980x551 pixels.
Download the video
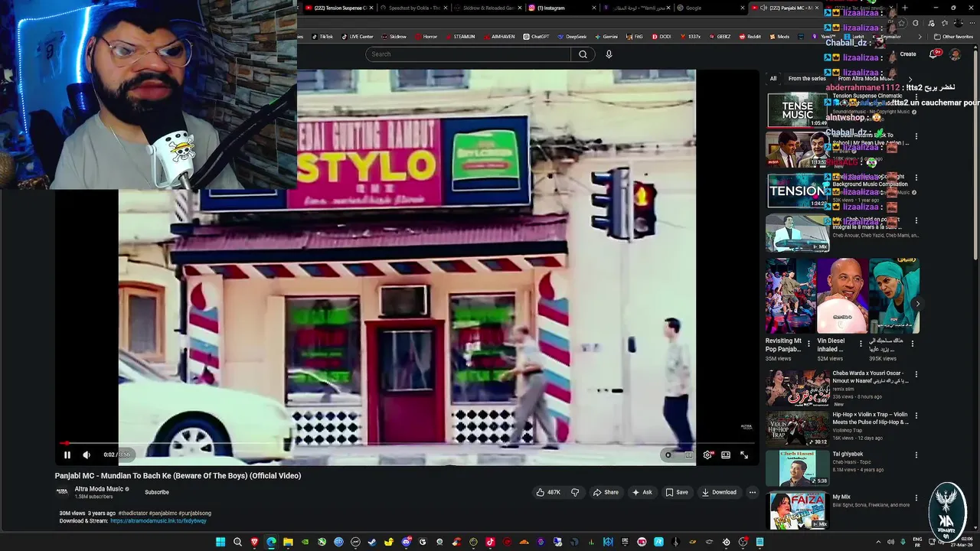(719, 492)
